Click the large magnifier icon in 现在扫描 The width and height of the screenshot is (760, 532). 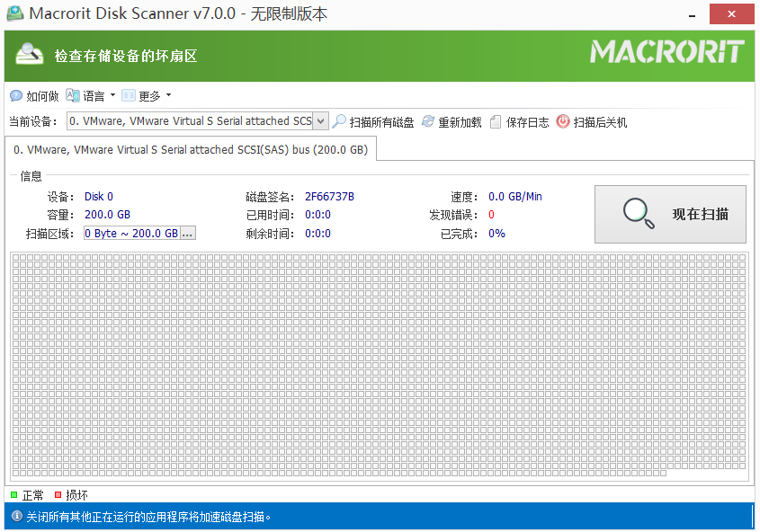point(639,214)
